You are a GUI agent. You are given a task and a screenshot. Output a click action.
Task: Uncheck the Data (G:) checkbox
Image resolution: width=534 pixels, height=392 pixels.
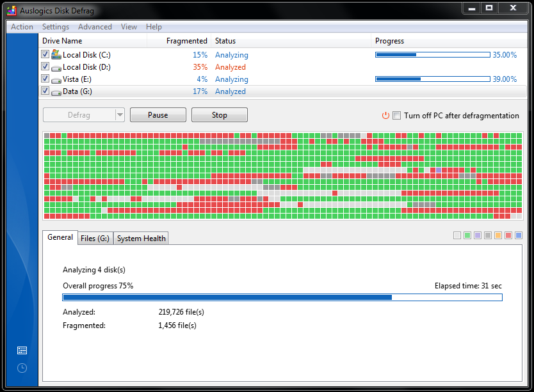point(45,91)
